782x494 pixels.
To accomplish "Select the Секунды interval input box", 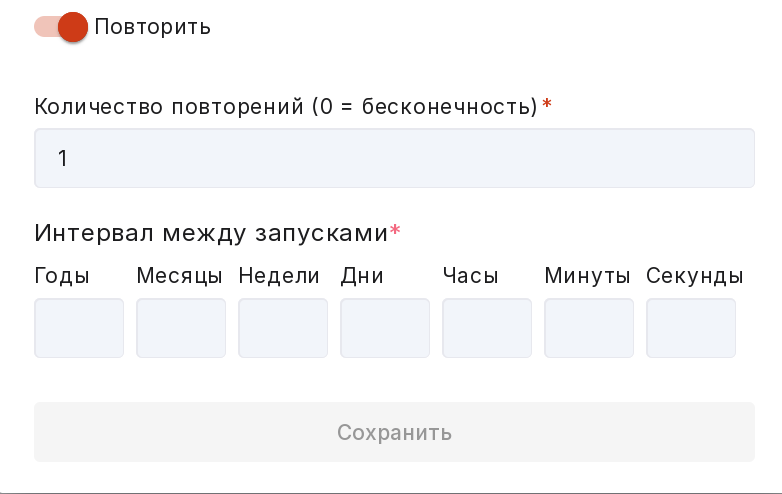I will coord(691,328).
